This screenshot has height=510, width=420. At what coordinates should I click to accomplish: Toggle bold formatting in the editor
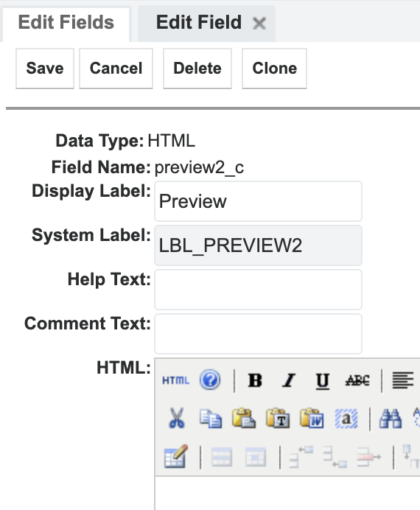click(x=255, y=380)
